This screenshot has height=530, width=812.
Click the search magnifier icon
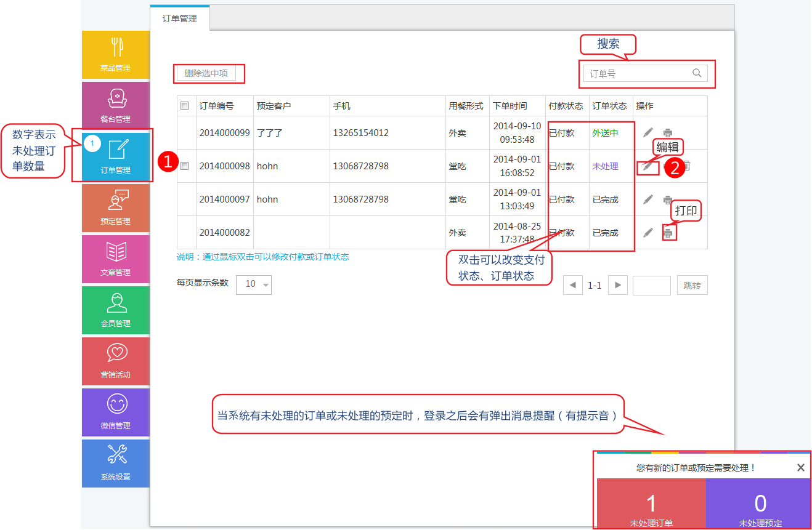[x=697, y=73]
